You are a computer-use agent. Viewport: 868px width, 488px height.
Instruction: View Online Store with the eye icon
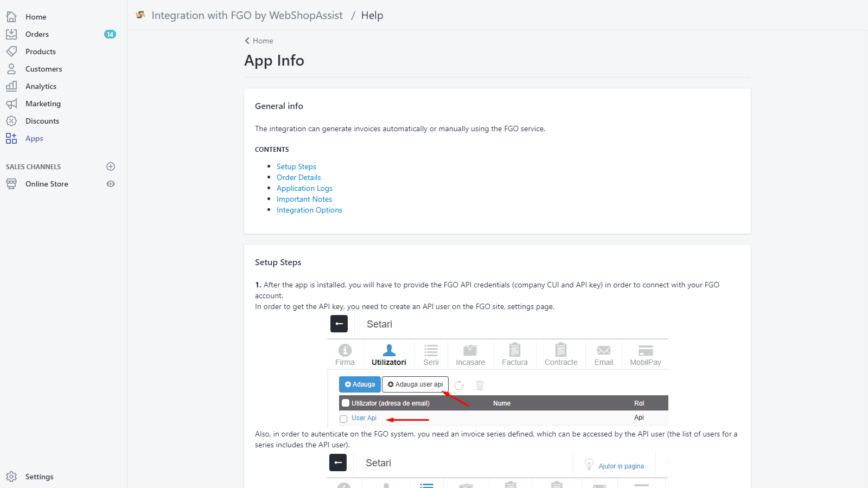pyautogui.click(x=111, y=184)
